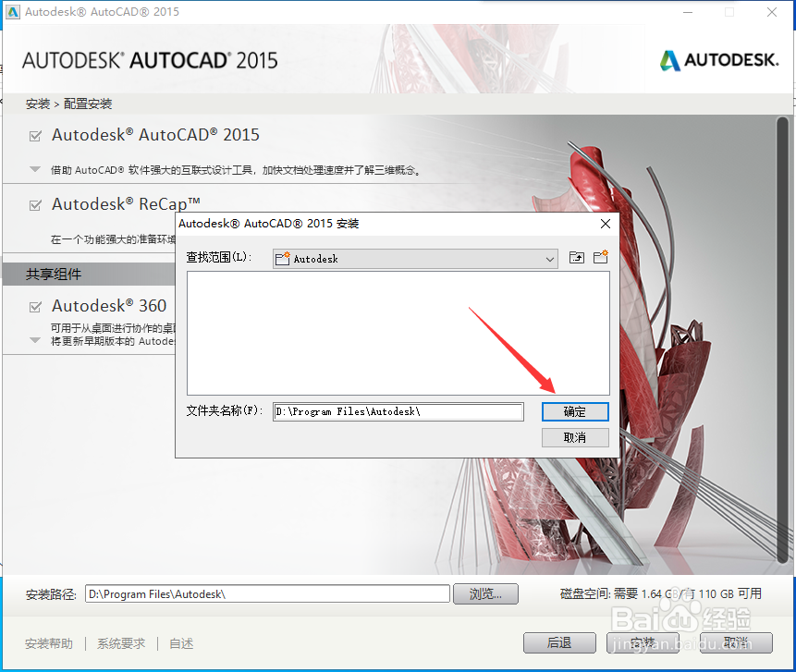
Task: Toggle the Autodesk 360 checkbox
Action: [x=35, y=307]
